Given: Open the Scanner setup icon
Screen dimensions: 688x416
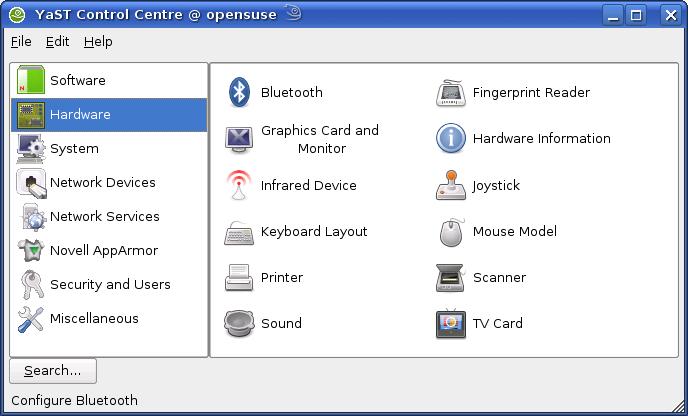Looking at the screenshot, I should tap(451, 278).
